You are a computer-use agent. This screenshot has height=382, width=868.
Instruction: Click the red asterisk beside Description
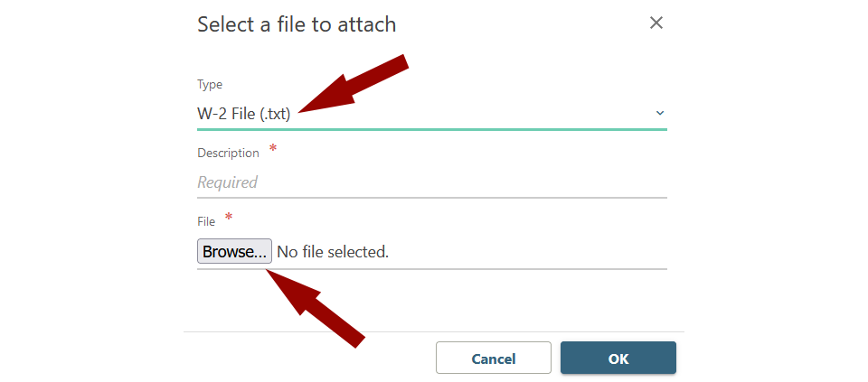click(273, 149)
